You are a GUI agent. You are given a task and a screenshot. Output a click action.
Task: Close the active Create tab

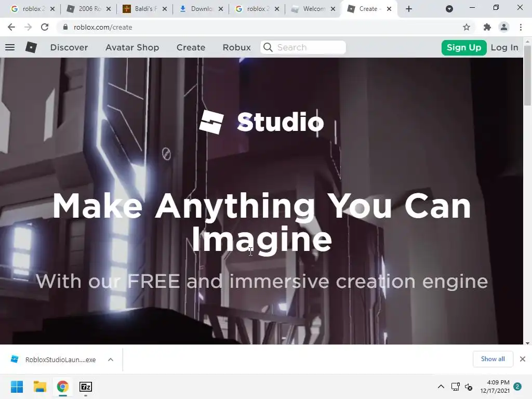(389, 9)
